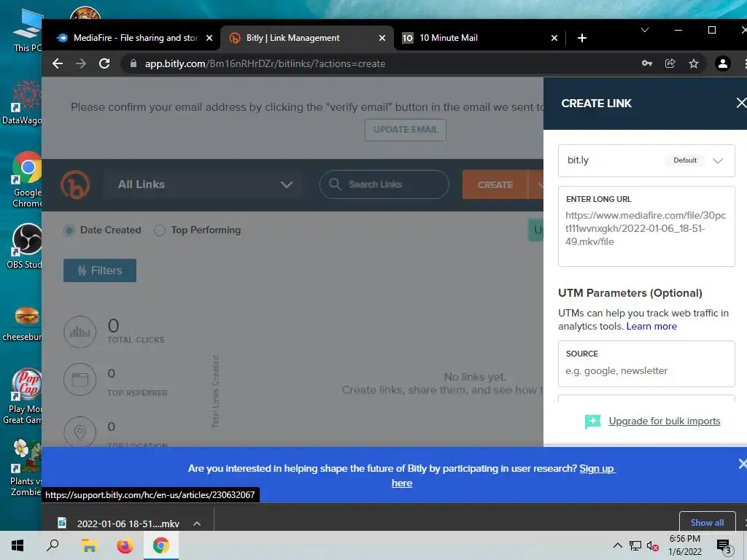This screenshot has width=747, height=560.
Task: Select the Bitly Link Management tab
Action: 307,38
